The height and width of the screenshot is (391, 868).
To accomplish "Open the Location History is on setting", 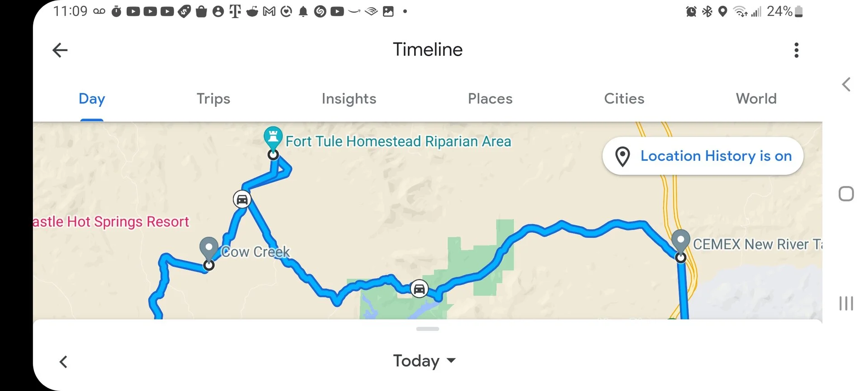I will coord(703,156).
